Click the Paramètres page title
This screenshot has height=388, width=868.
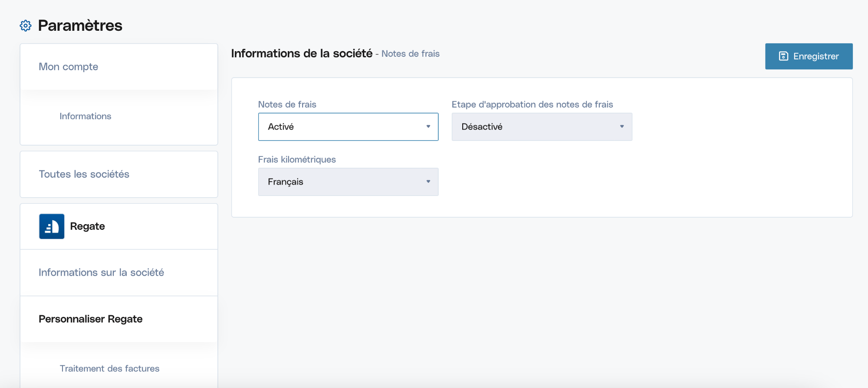click(x=80, y=26)
